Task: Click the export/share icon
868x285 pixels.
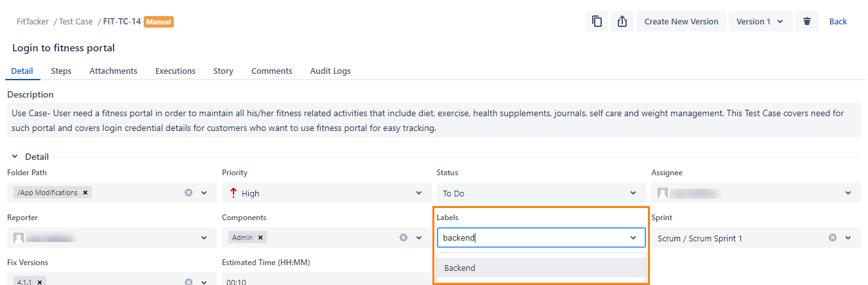Action: (x=622, y=21)
